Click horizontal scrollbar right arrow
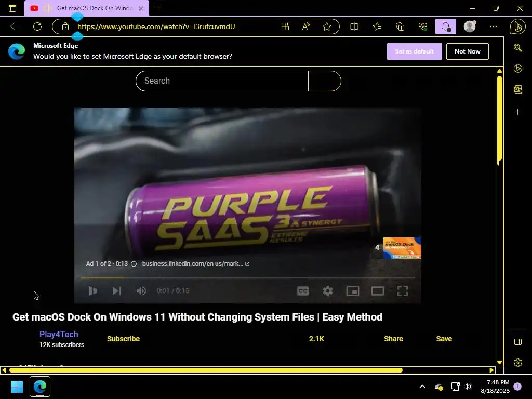 [x=491, y=370]
